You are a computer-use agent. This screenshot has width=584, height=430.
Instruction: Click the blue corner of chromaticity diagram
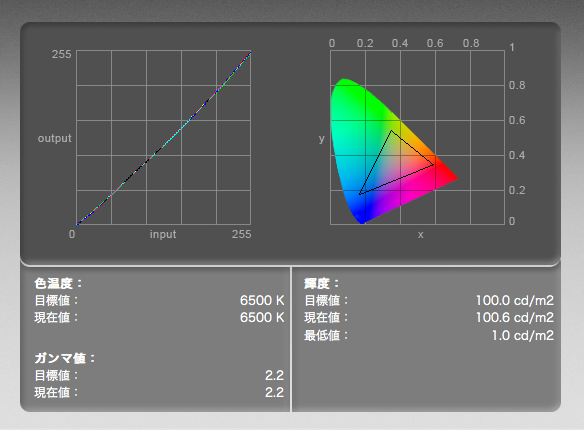tap(361, 216)
